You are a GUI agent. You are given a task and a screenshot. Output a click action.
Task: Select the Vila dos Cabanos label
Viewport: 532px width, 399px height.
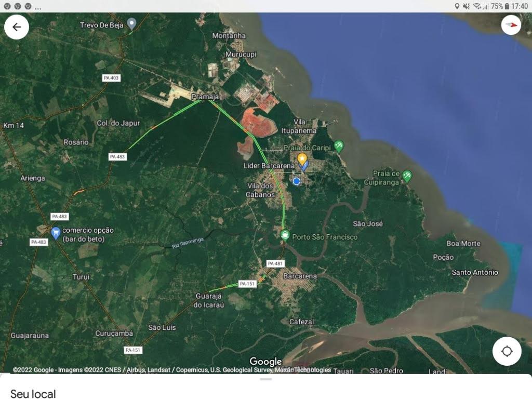pos(260,190)
